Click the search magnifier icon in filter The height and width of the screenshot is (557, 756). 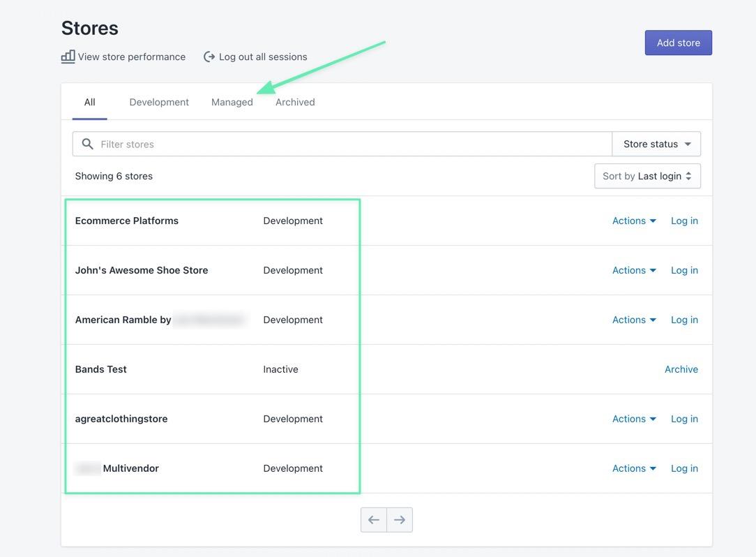(x=87, y=144)
